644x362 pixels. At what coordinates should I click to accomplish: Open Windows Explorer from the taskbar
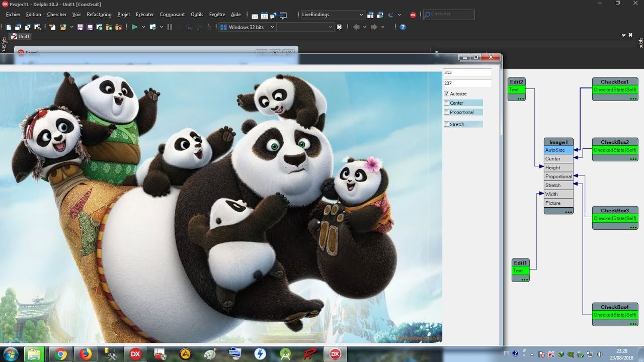[x=35, y=354]
